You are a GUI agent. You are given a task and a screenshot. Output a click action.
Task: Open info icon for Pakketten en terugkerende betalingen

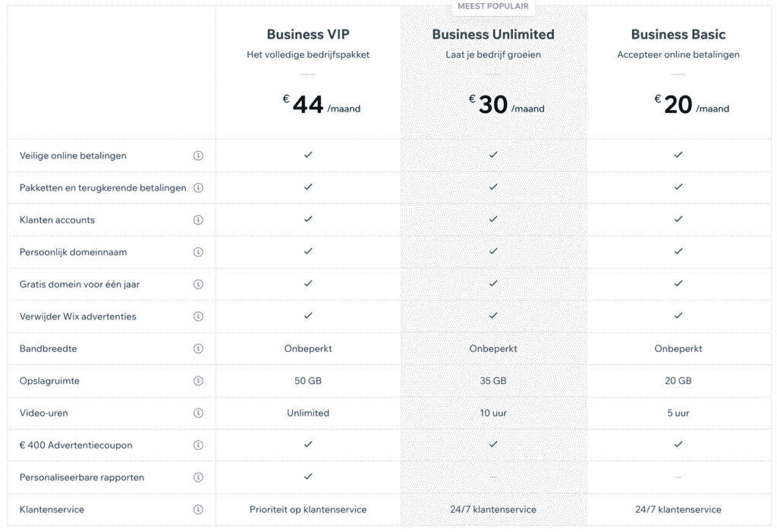(x=198, y=187)
